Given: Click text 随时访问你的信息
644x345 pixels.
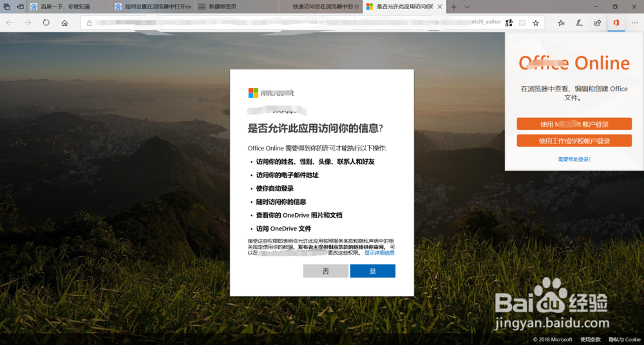Looking at the screenshot, I should click(x=281, y=201).
